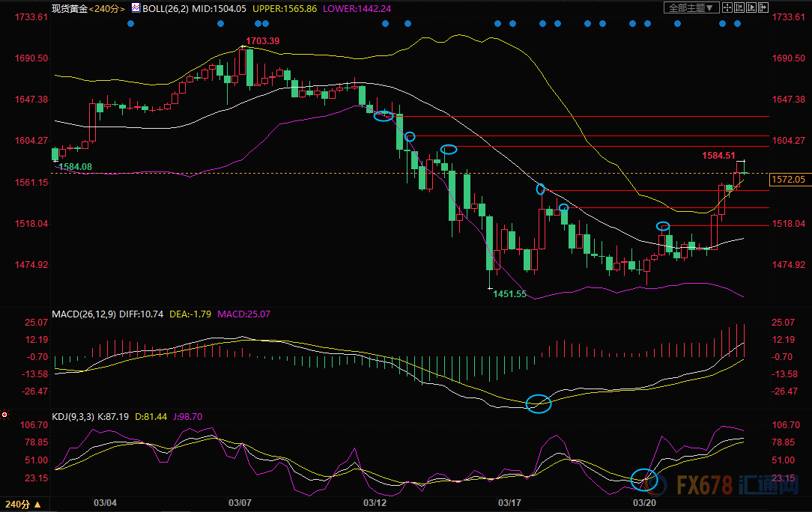Image resolution: width=812 pixels, height=512 pixels.
Task: Click the K:87.19 reading
Action: coord(113,417)
